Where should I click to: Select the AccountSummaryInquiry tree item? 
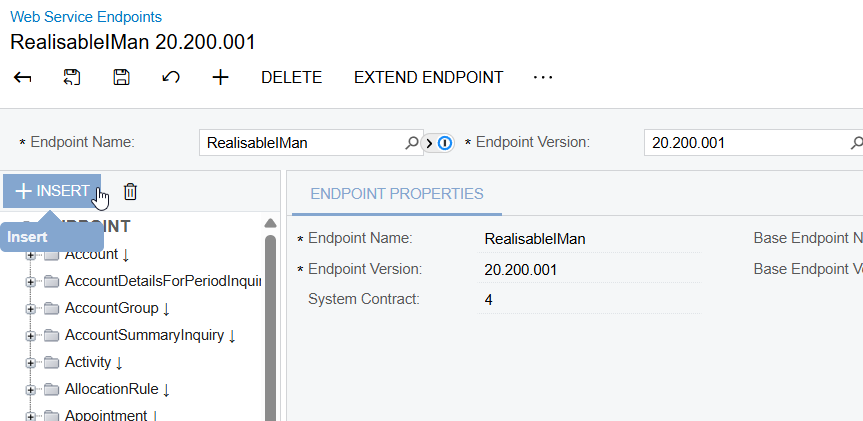(x=144, y=335)
